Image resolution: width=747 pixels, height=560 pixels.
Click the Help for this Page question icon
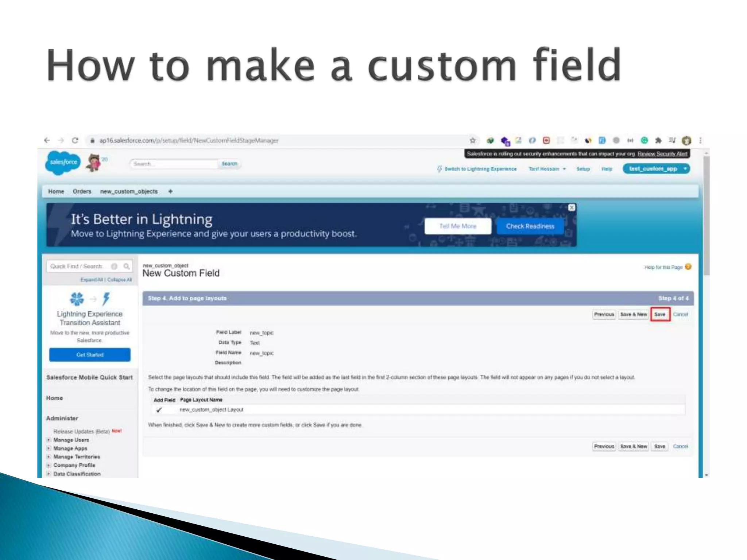click(x=688, y=267)
